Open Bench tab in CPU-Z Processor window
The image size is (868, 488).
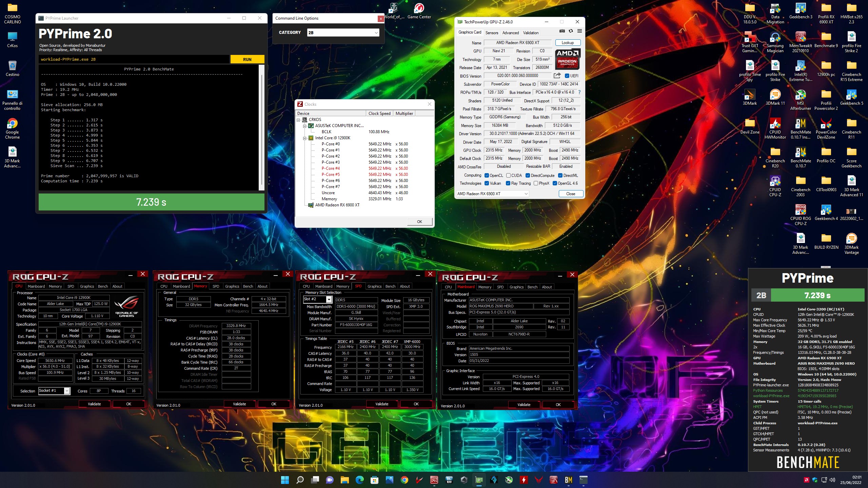click(x=103, y=286)
